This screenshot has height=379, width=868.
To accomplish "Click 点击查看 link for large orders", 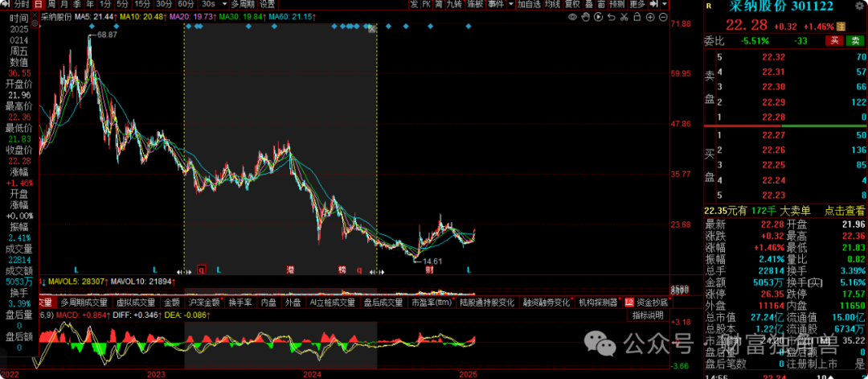I will (845, 210).
